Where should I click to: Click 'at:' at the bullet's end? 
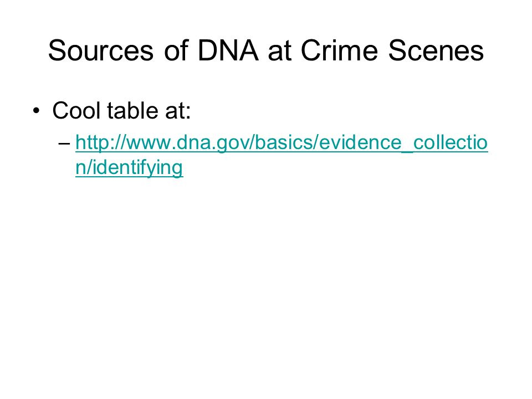click(x=178, y=111)
